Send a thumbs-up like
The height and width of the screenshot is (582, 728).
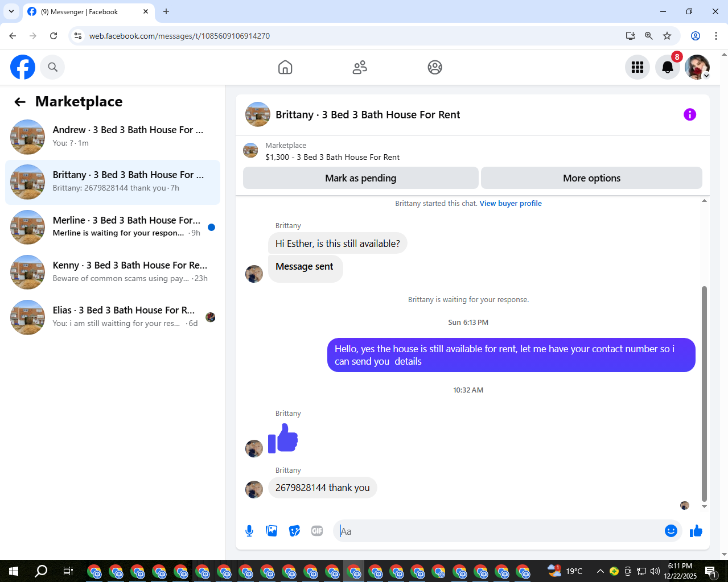tap(696, 531)
